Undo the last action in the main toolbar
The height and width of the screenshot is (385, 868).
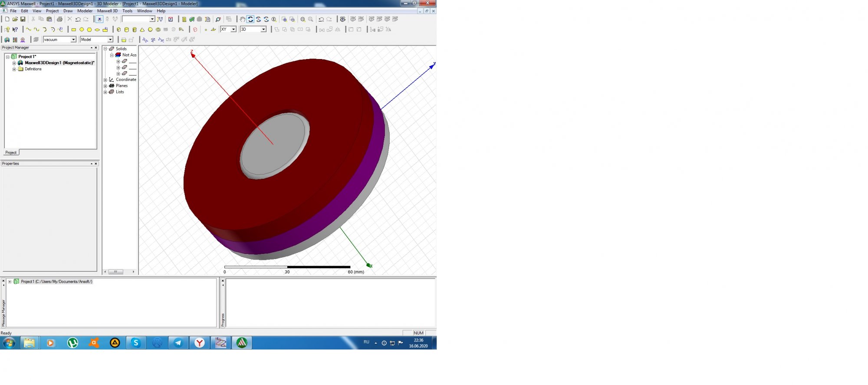[x=78, y=19]
